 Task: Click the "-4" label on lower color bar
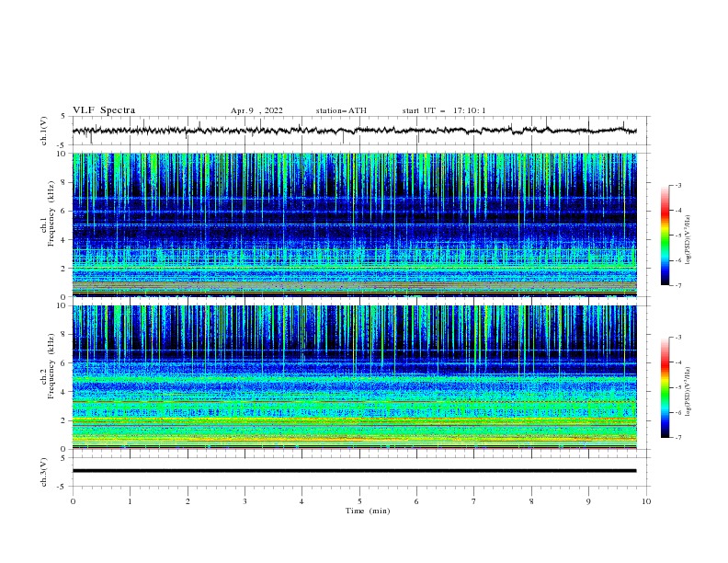(678, 362)
